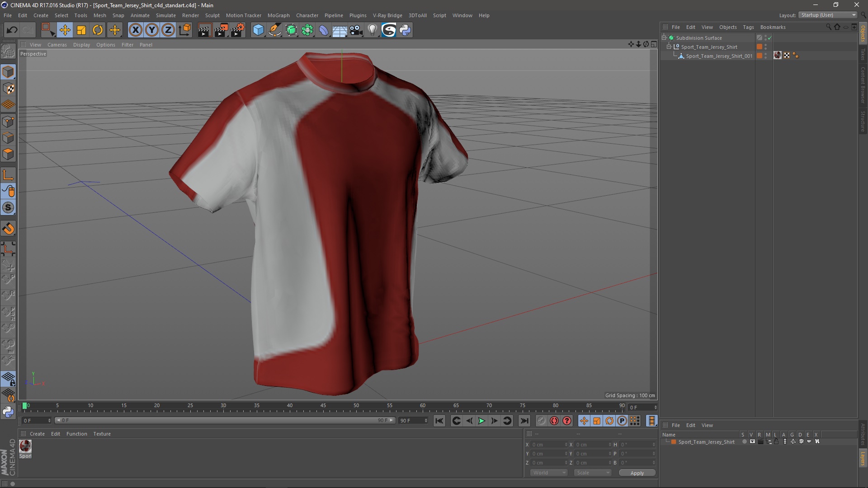Viewport: 868px width, 488px height.
Task: Make Editable icon in left palette
Action: click(x=8, y=51)
